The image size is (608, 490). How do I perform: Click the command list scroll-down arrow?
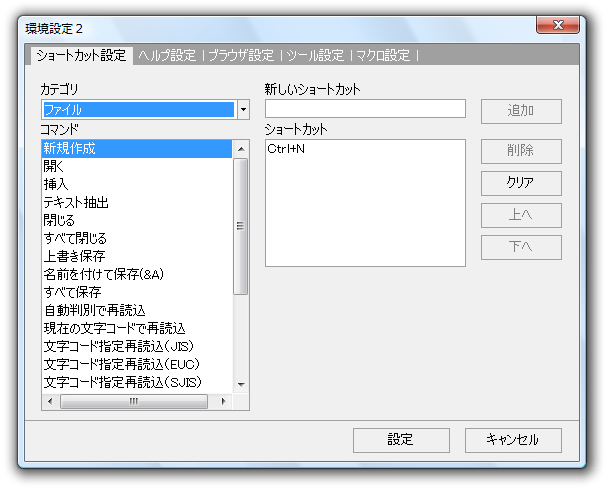tap(241, 385)
